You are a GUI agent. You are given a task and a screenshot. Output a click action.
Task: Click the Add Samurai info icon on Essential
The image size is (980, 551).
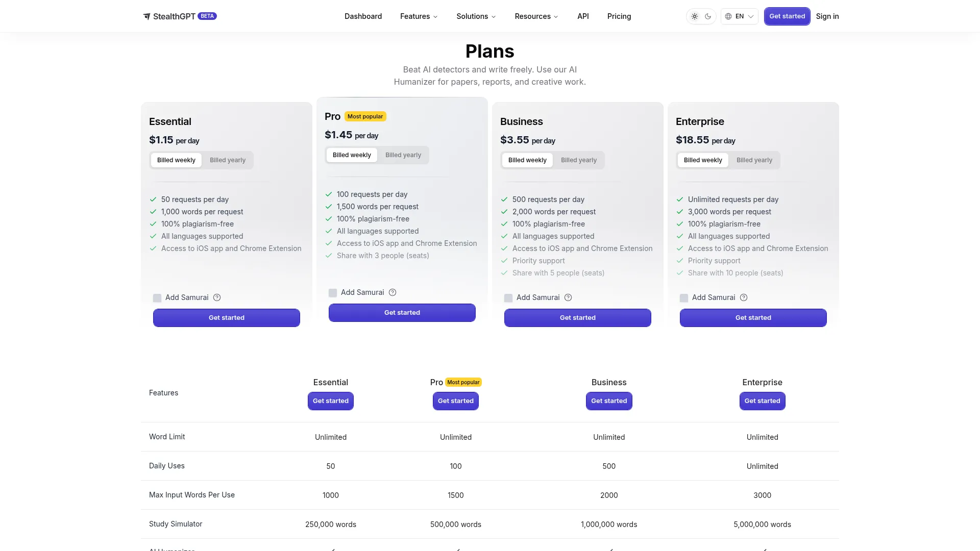[x=216, y=297]
